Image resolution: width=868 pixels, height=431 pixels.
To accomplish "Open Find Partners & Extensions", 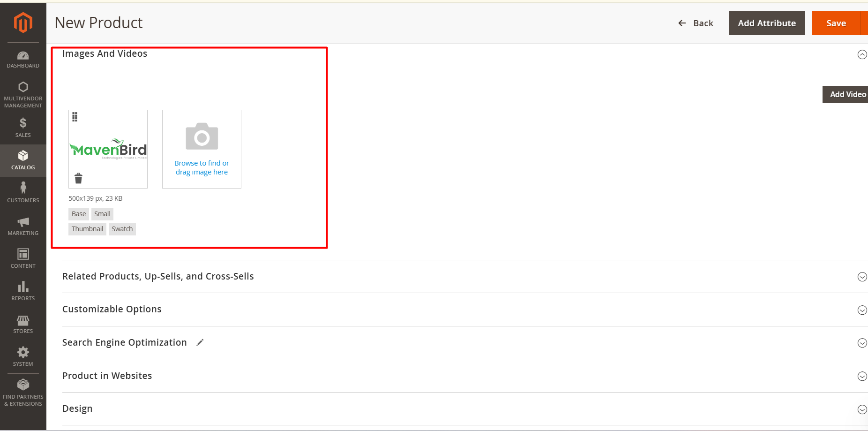I will pos(23,393).
